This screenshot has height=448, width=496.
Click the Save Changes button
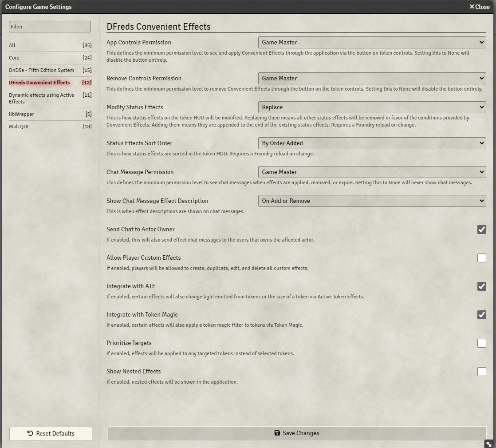296,433
